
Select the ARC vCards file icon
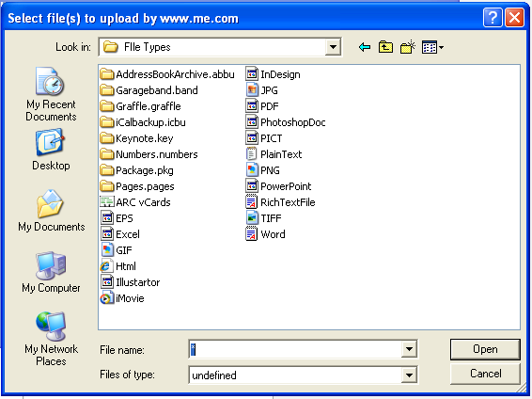tap(107, 202)
